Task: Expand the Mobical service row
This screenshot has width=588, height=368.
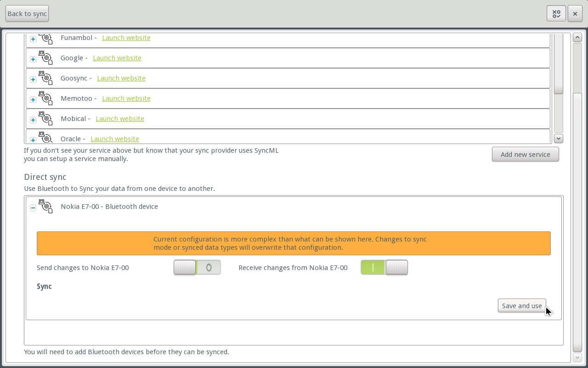Action: pos(33,120)
